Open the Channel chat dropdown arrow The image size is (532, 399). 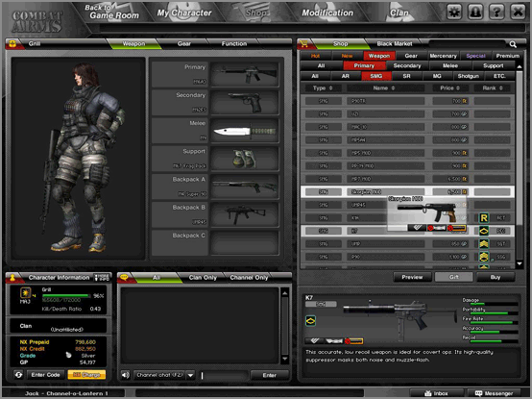191,375
